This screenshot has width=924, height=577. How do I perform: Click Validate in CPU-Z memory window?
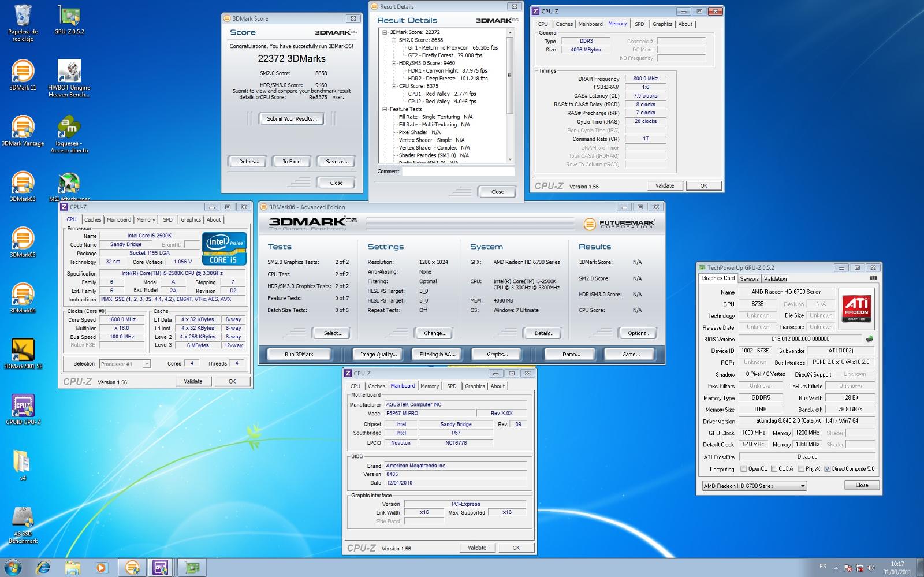pos(664,186)
